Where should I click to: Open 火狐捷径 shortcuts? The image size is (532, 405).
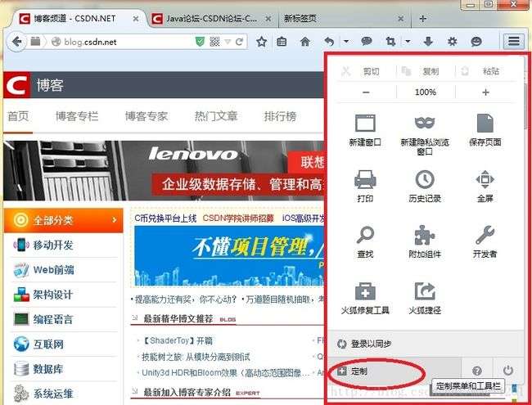coord(425,298)
